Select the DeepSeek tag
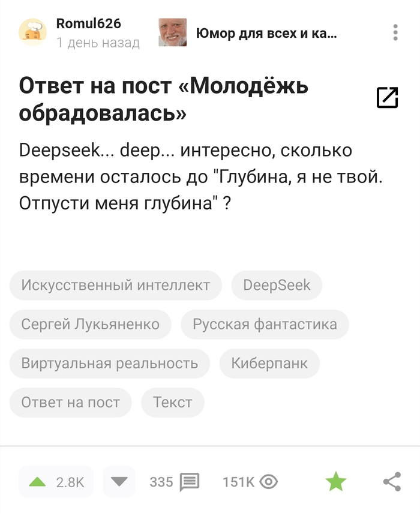This screenshot has width=420, height=516. coord(277,286)
